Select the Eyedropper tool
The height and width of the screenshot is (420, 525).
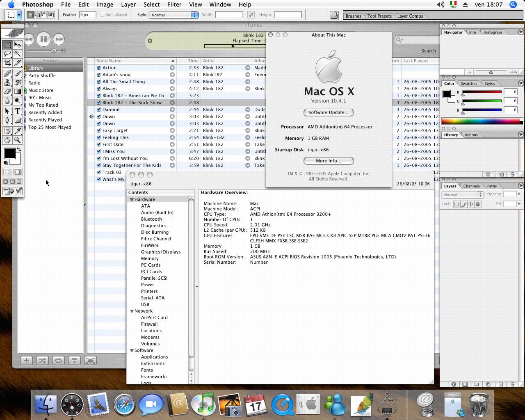[x=18, y=131]
